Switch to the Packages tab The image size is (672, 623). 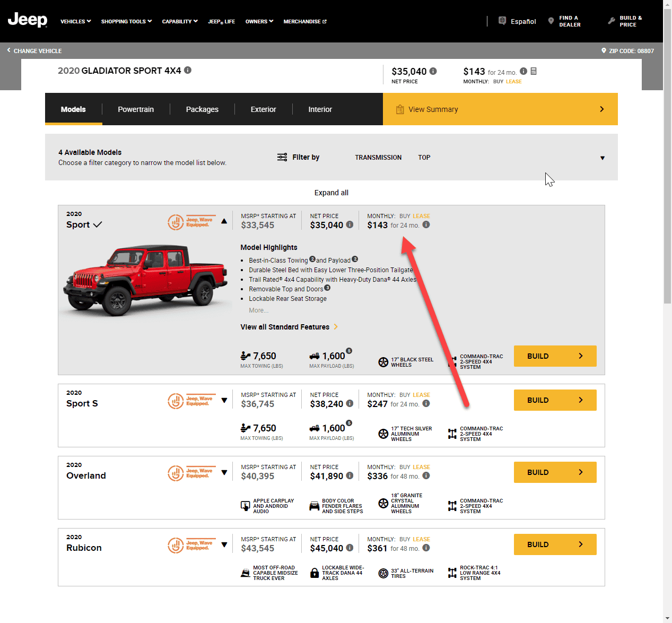point(202,109)
